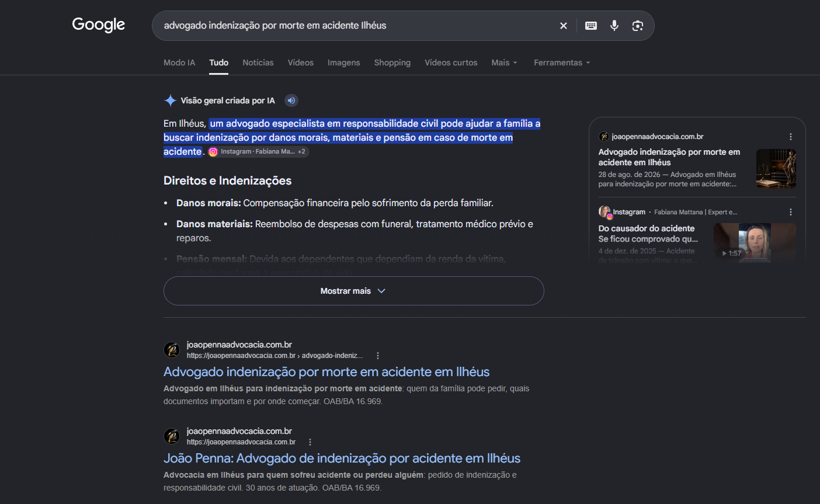Click favicon of the first search result
Screen dimensions: 820x504
(172, 350)
